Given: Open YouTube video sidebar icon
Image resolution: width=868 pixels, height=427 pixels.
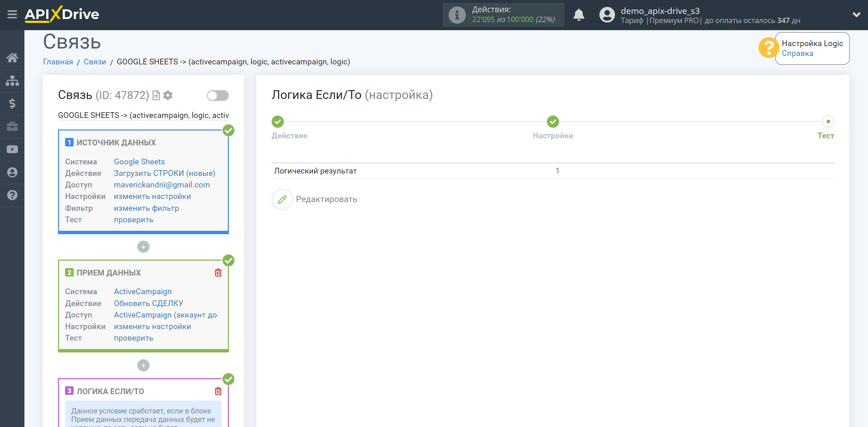Looking at the screenshot, I should (x=12, y=149).
